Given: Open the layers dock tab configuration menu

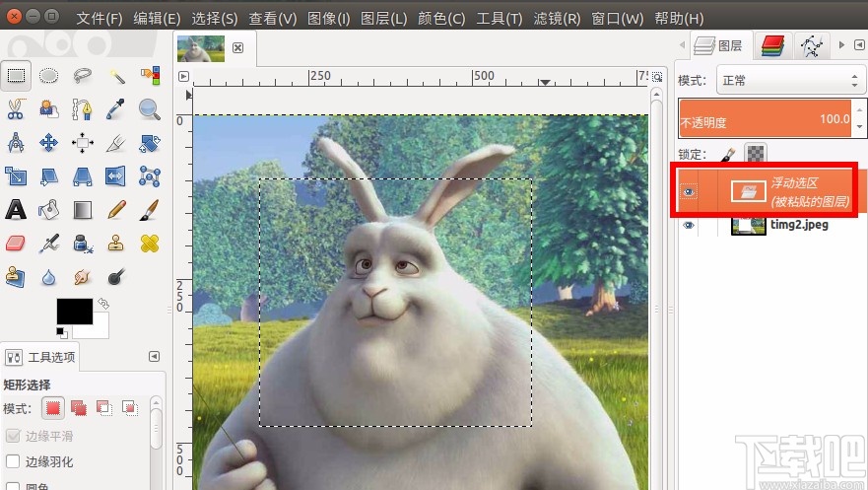Looking at the screenshot, I should point(859,44).
